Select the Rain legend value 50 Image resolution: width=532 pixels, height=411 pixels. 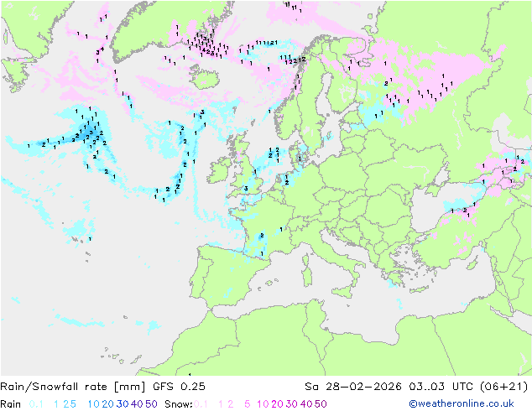(151, 404)
